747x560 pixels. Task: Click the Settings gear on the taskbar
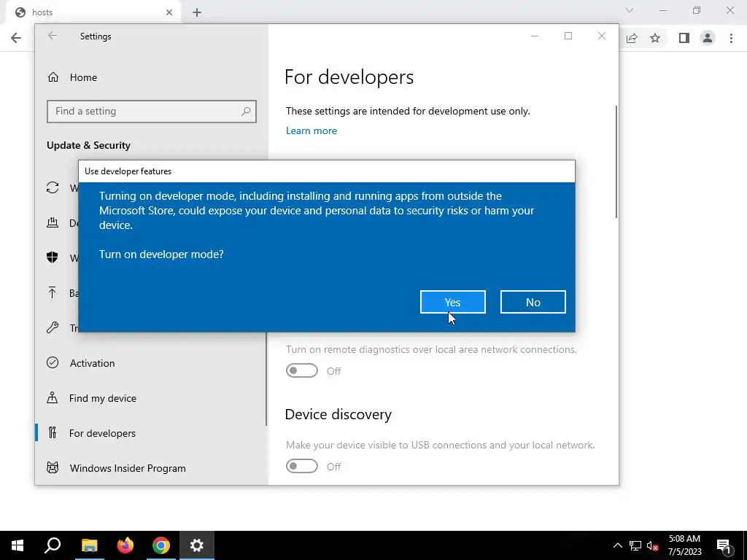(x=197, y=545)
